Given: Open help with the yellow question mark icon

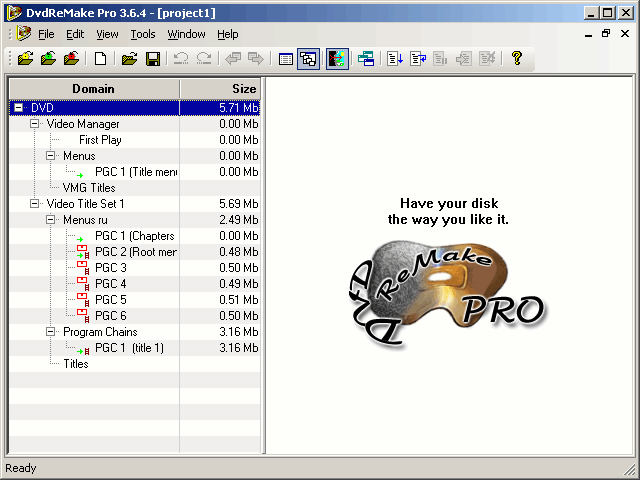Looking at the screenshot, I should point(517,58).
